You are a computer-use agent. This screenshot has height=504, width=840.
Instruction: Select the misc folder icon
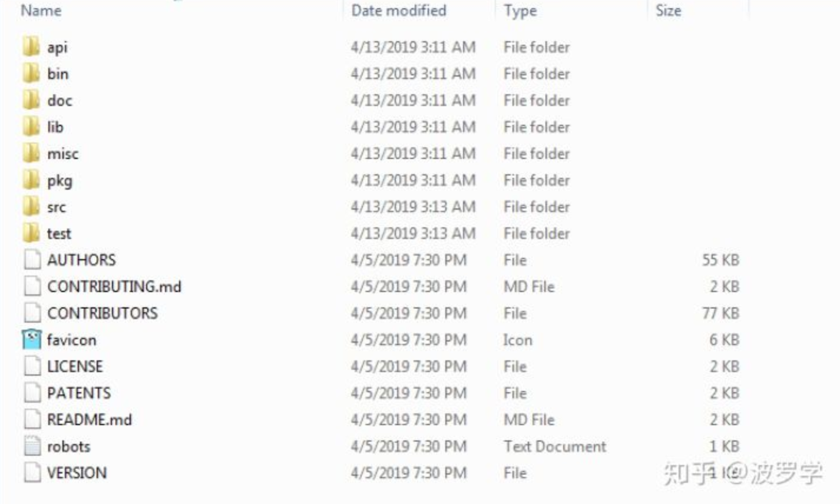click(31, 154)
